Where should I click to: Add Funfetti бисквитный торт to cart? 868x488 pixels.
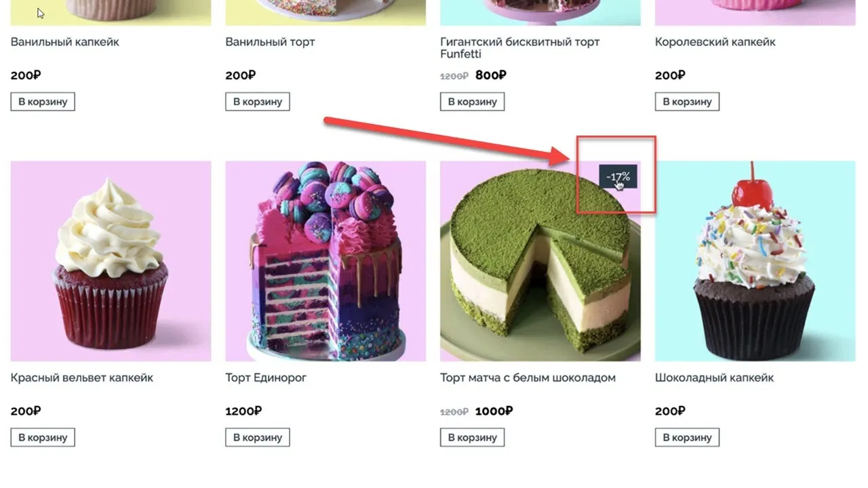point(473,102)
